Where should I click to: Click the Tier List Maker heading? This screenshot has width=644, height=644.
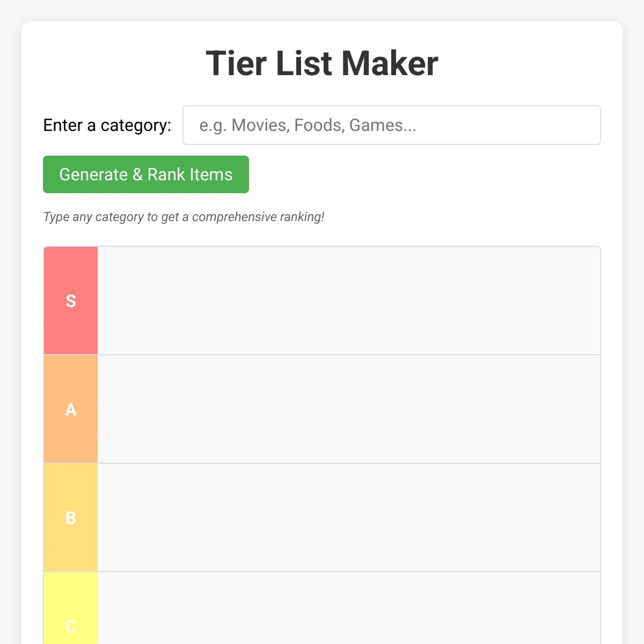[x=322, y=63]
